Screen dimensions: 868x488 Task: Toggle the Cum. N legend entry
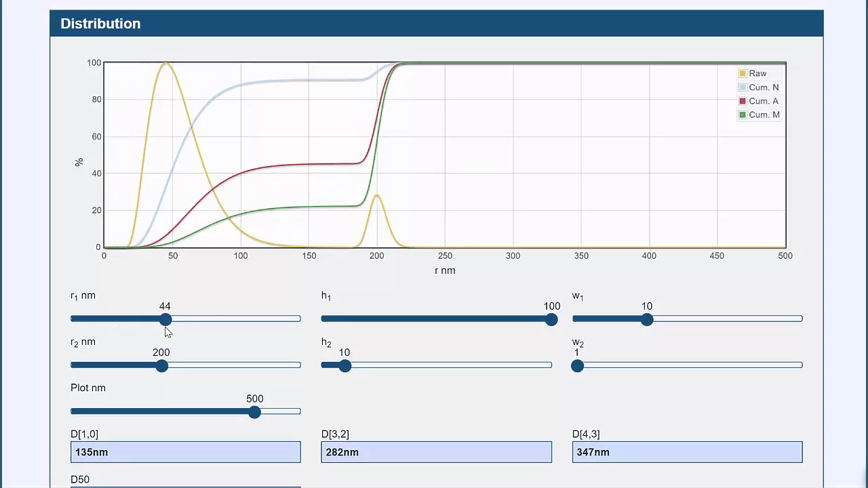coord(759,87)
